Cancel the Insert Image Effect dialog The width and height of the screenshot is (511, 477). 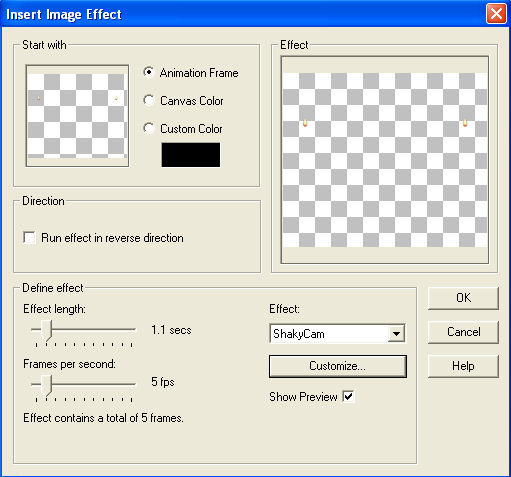pyautogui.click(x=463, y=332)
